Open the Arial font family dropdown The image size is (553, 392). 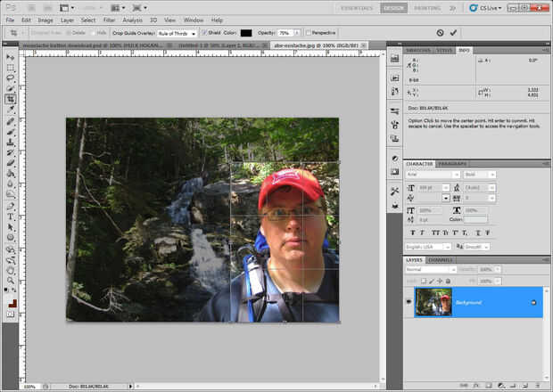click(x=433, y=175)
